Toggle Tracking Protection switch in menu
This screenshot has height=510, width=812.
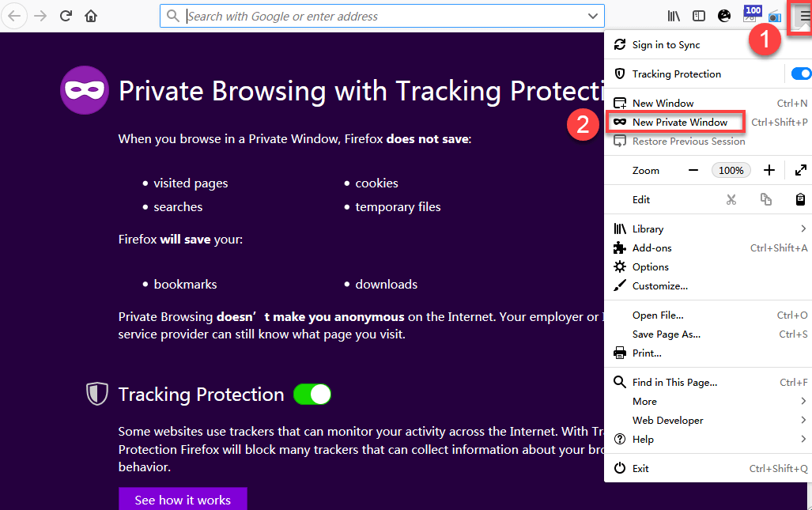[x=801, y=74]
